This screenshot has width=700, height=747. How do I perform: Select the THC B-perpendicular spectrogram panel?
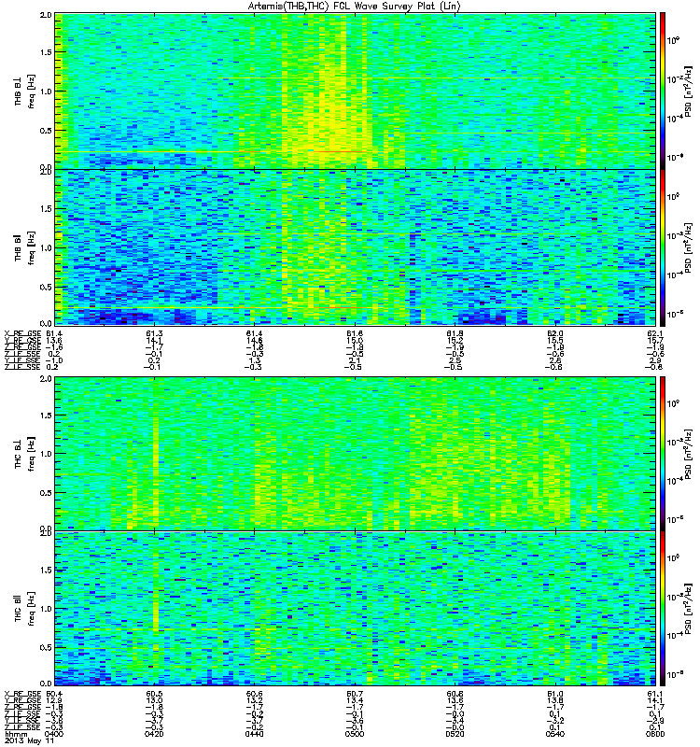356,454
